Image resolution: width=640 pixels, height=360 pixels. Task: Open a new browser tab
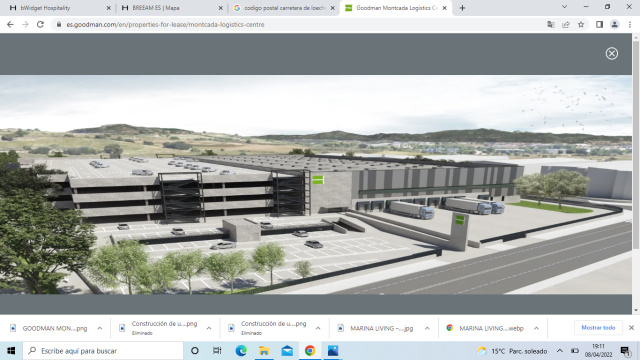pyautogui.click(x=462, y=8)
